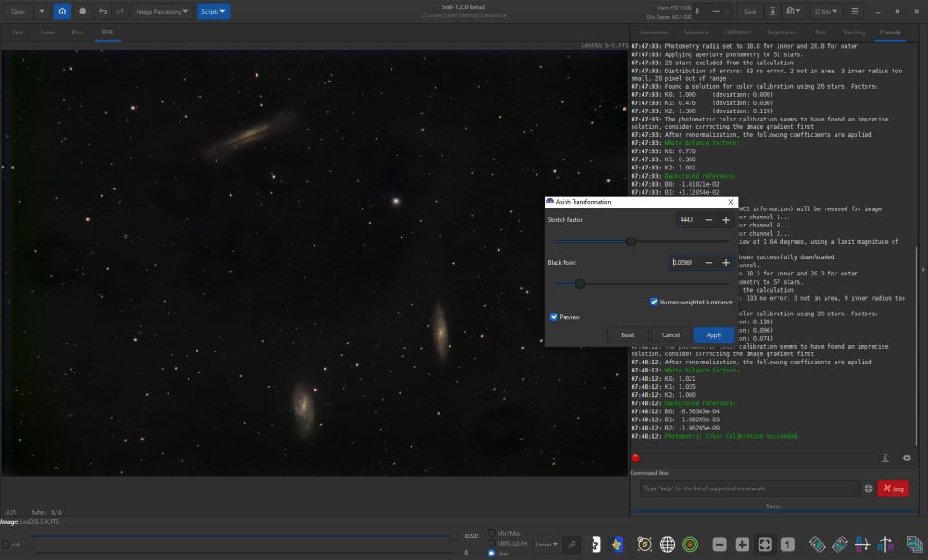Open the astrometry annotation icon

coord(644,544)
